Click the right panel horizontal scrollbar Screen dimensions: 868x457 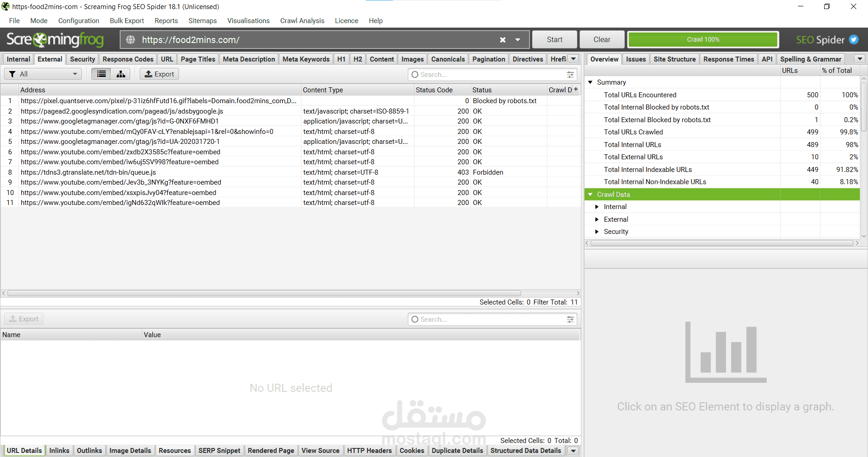[x=722, y=243]
